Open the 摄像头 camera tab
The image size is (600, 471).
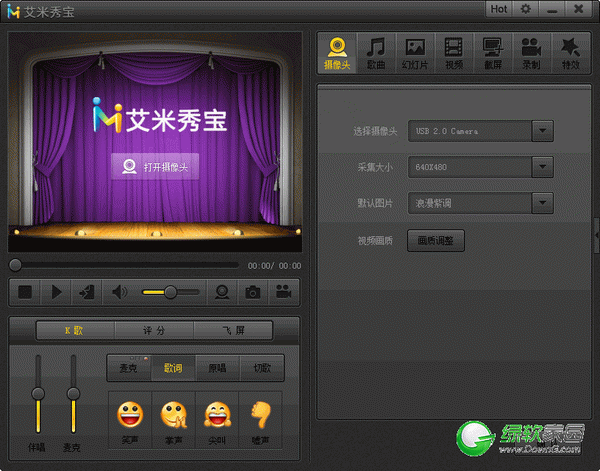click(x=337, y=53)
